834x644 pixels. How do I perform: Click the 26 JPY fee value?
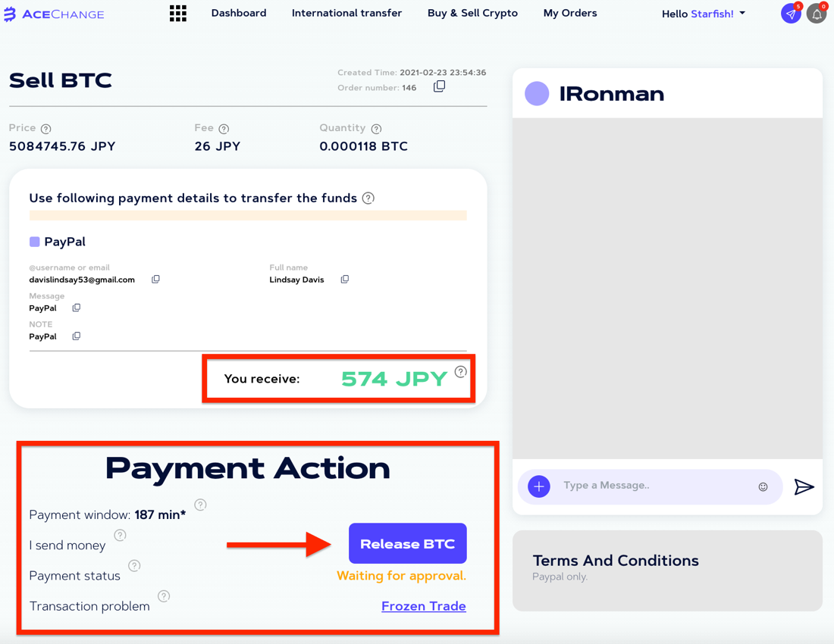click(217, 146)
